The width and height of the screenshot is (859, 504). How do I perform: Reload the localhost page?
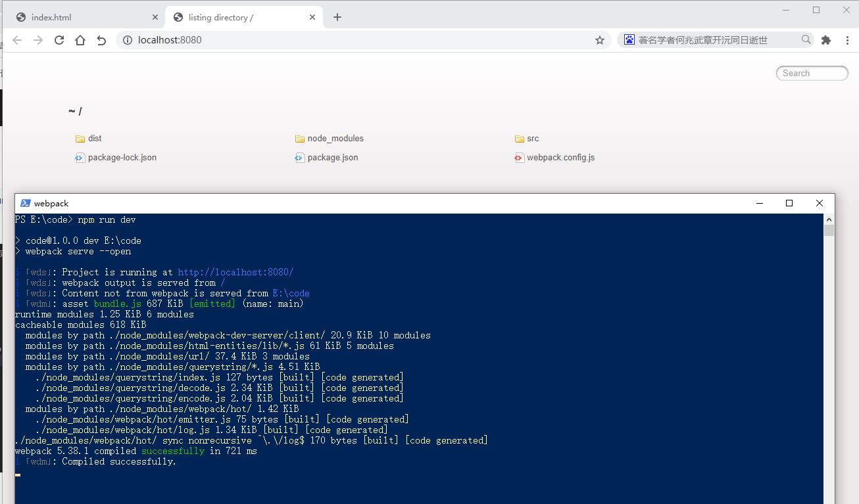click(x=59, y=40)
